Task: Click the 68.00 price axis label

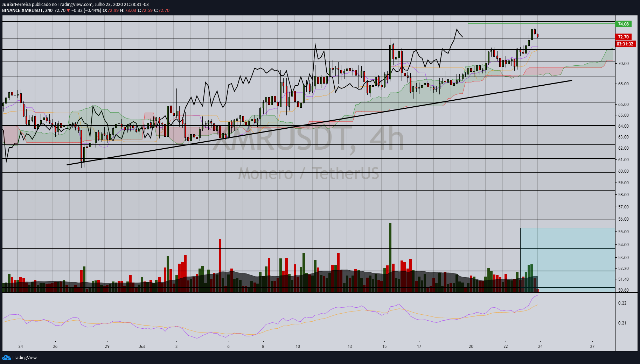Action: pos(623,84)
